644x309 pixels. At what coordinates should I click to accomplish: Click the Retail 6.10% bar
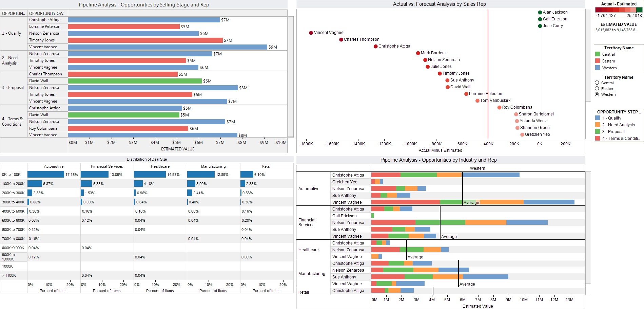pos(247,175)
